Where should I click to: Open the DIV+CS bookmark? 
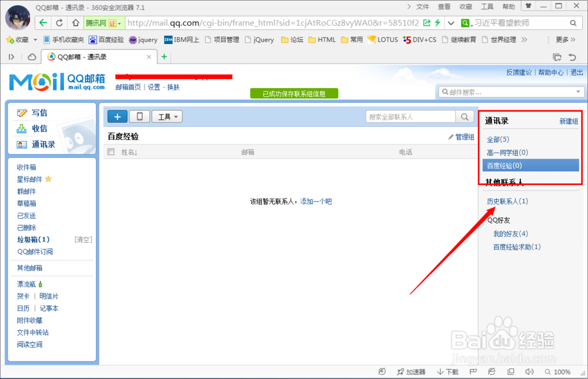pos(420,40)
